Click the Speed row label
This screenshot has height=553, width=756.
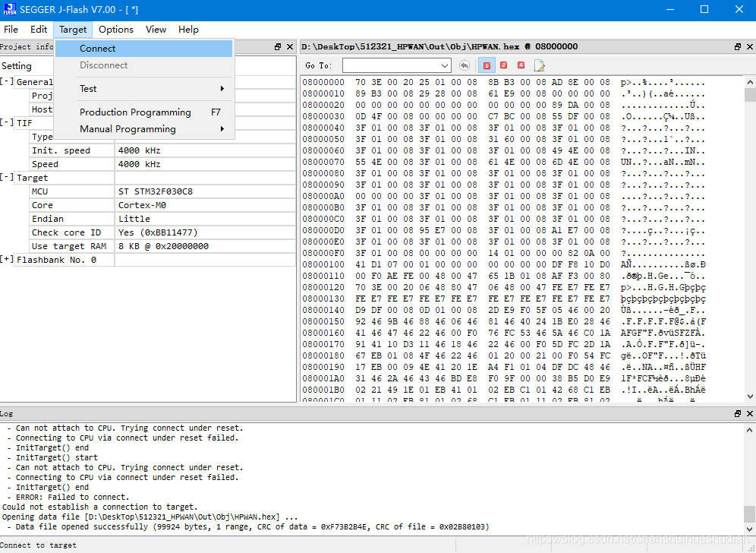[x=45, y=164]
